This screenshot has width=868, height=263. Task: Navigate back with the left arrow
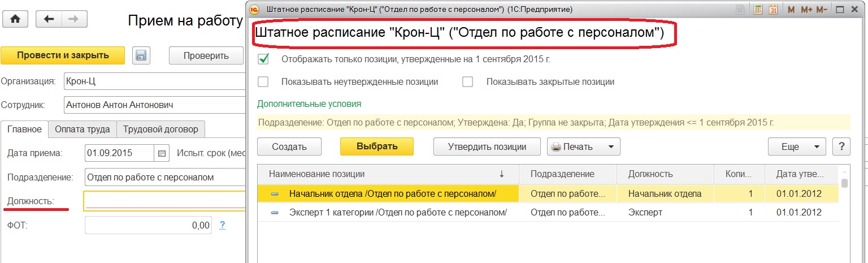(49, 19)
